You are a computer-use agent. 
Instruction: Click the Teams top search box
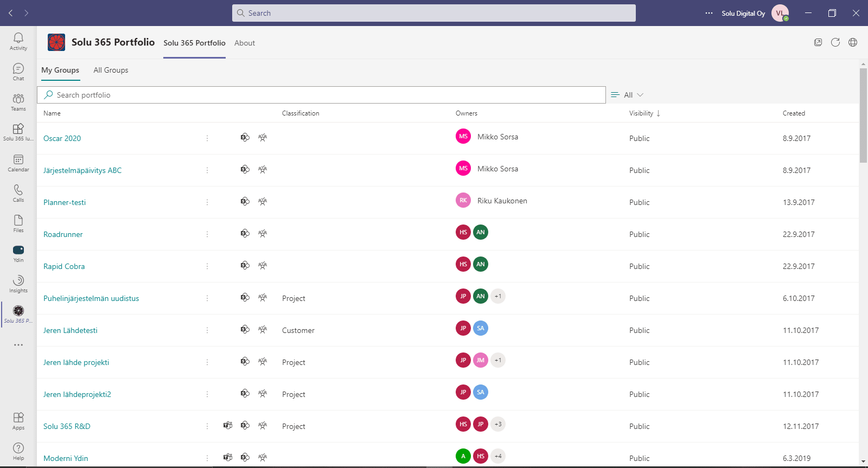pos(434,13)
